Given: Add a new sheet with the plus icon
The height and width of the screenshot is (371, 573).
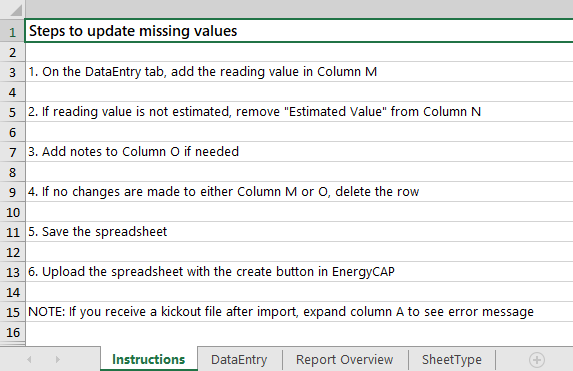Looking at the screenshot, I should 537,360.
